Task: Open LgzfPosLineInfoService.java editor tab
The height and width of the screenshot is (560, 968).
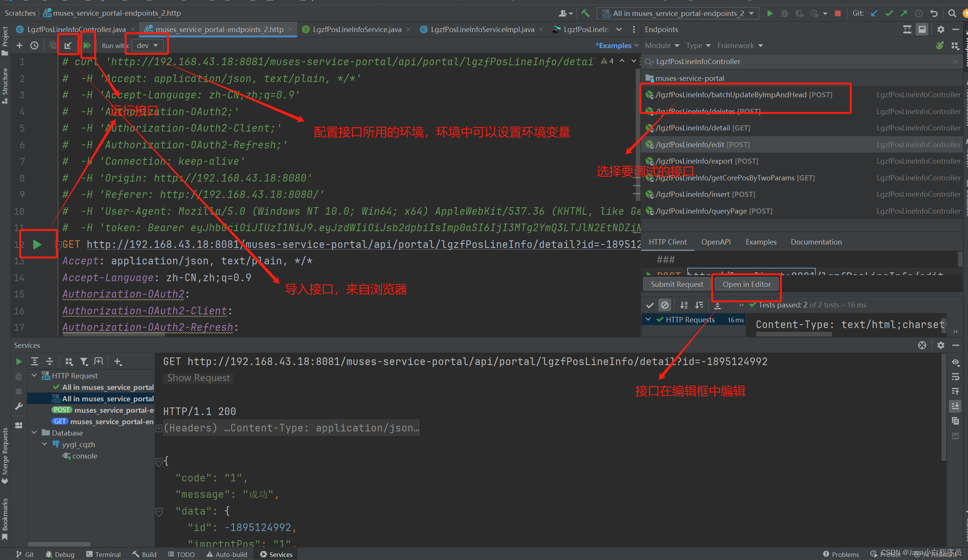Action: coord(357,29)
